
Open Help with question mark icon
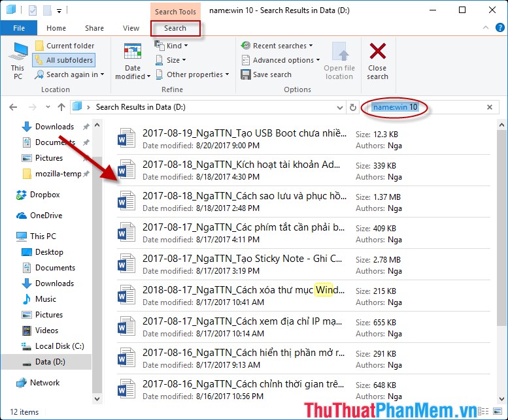point(500,28)
